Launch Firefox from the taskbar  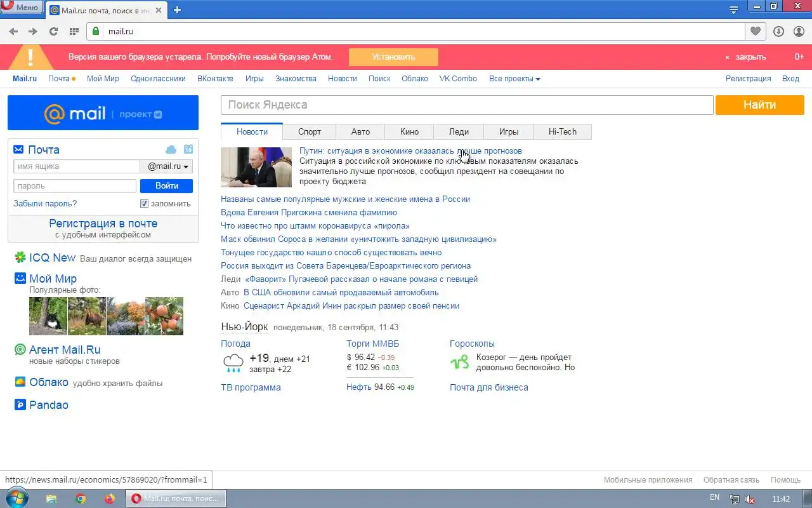pos(109,498)
